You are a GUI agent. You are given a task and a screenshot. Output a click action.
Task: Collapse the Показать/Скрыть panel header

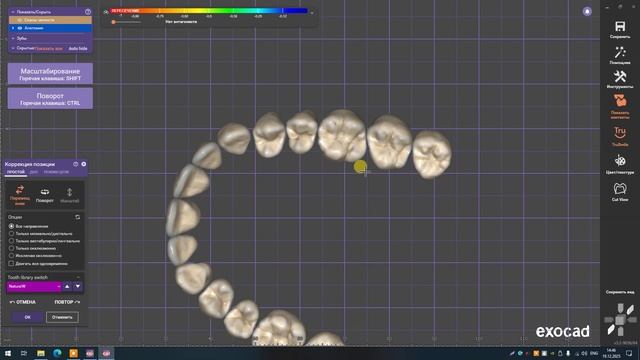coord(13,12)
